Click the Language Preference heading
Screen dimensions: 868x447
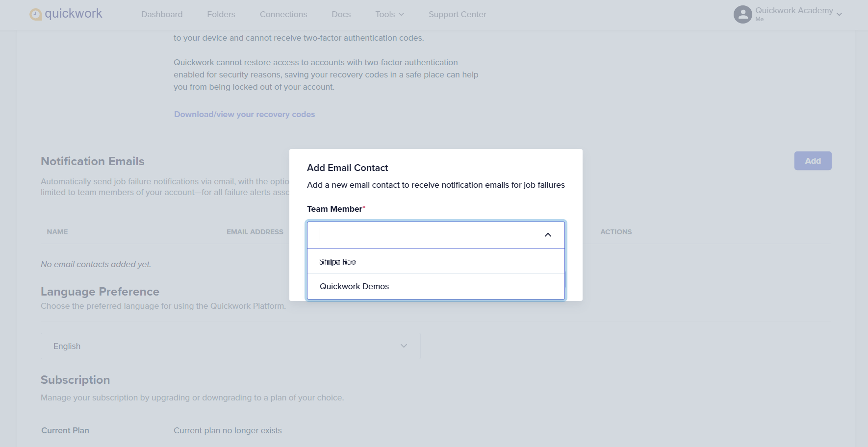click(100, 292)
